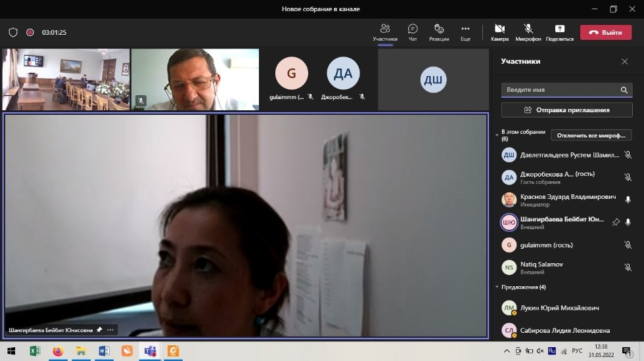Click the 'Выйти' leave button
Image resolution: width=644 pixels, height=361 pixels.
pos(605,32)
